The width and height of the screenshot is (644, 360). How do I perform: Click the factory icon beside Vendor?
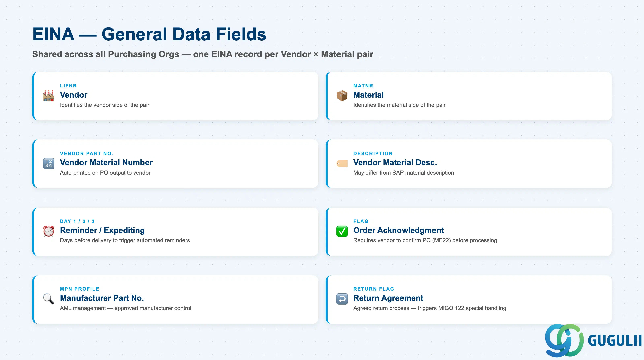click(x=49, y=96)
